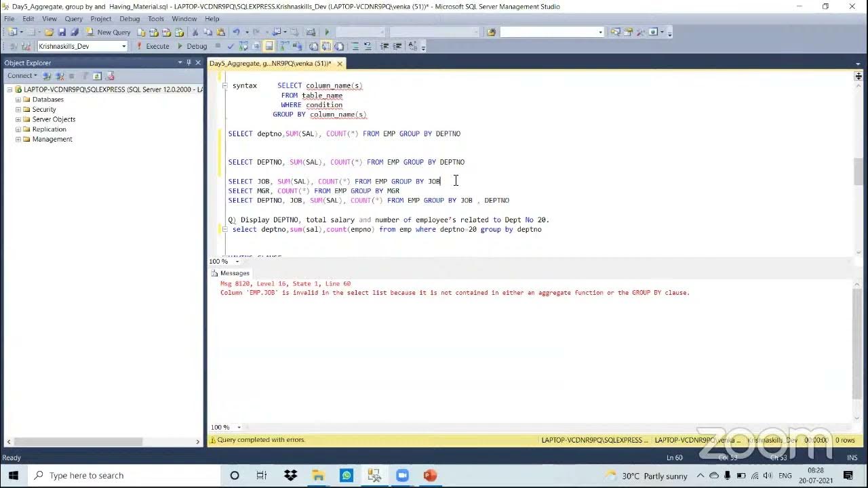Open Zoom from the Windows taskbar

click(402, 475)
